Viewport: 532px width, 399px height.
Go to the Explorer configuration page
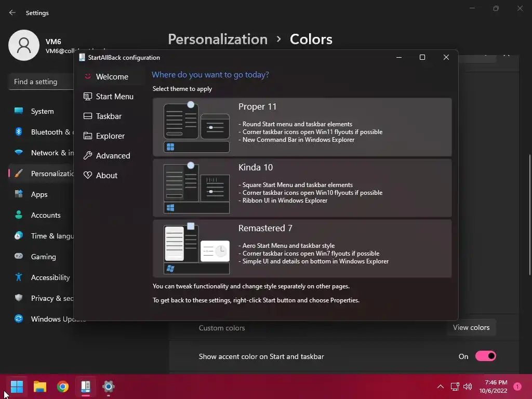pyautogui.click(x=111, y=136)
